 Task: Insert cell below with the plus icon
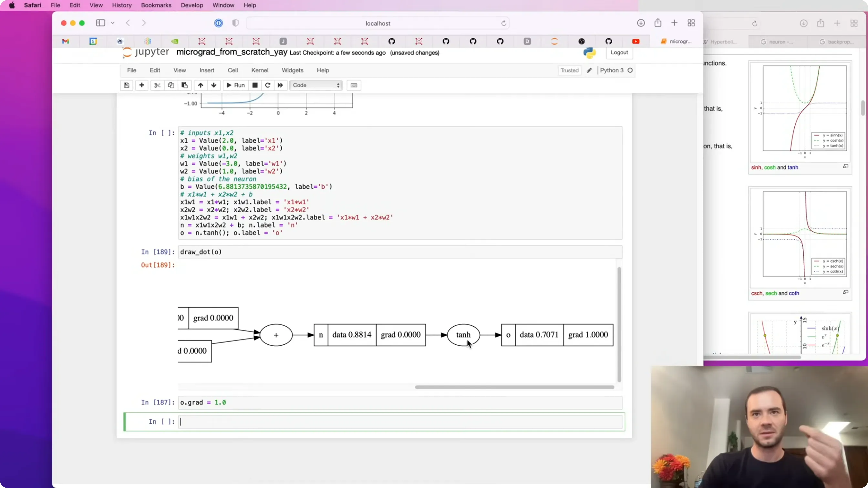tap(141, 85)
